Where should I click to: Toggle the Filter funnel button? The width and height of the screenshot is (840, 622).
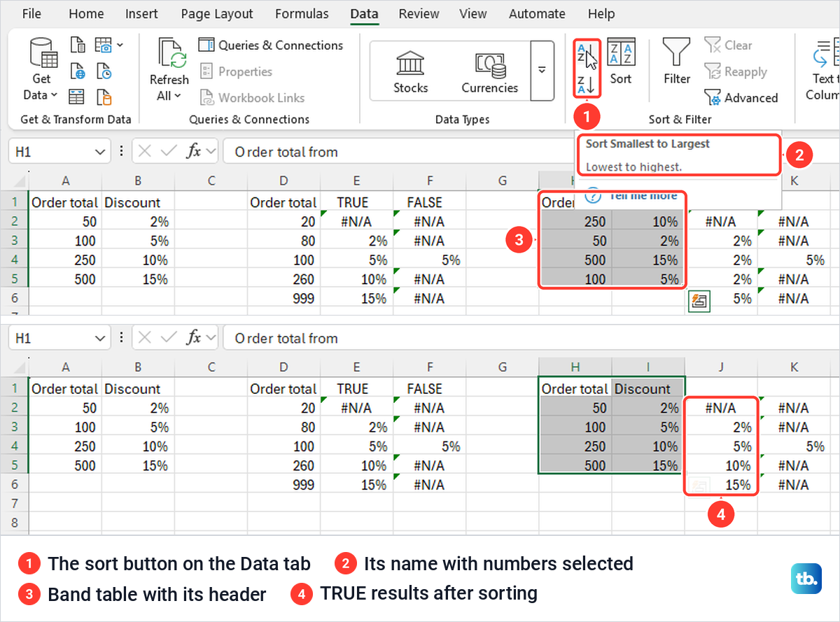pyautogui.click(x=677, y=62)
